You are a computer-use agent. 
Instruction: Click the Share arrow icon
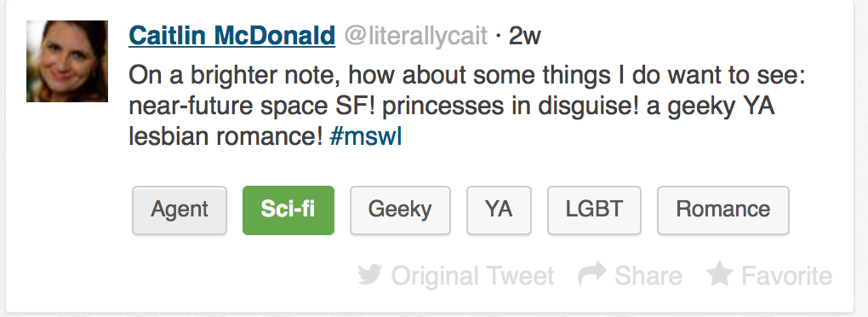coord(591,275)
